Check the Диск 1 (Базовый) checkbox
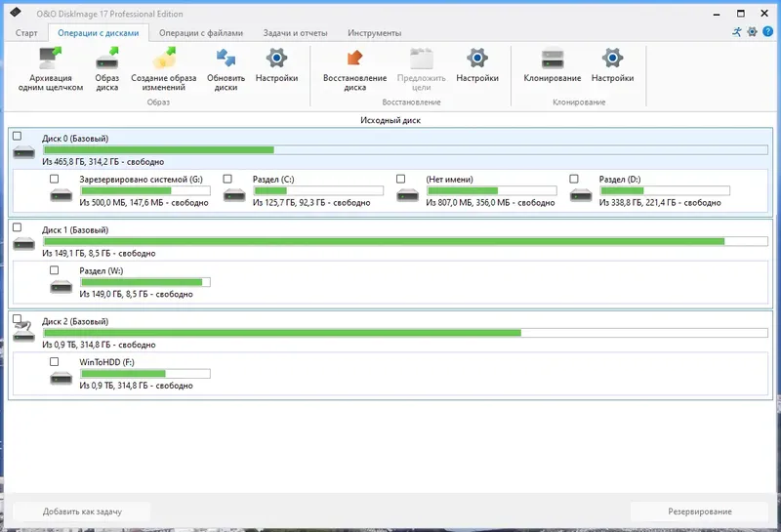Viewport: 781px width, 532px height. coord(18,227)
